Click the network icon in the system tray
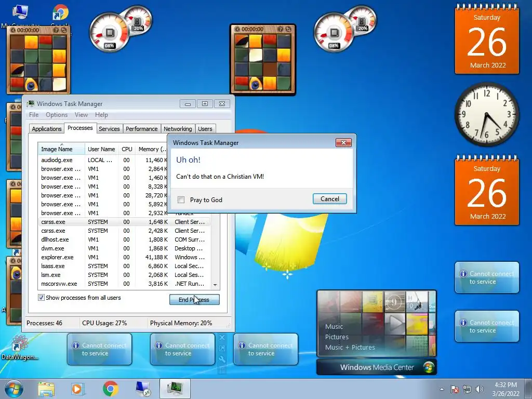This screenshot has width=532, height=399. click(x=467, y=389)
